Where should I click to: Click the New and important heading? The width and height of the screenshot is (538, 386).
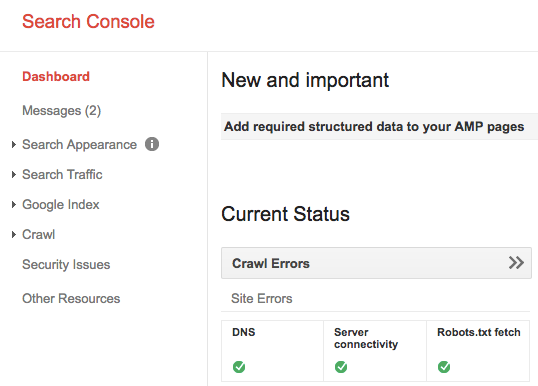[x=305, y=80]
